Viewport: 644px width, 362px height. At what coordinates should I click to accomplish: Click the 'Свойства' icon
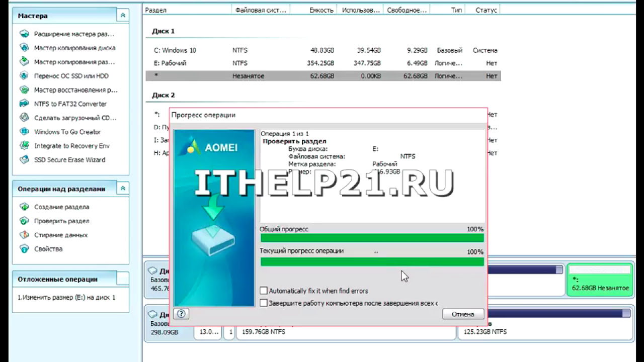coord(24,249)
